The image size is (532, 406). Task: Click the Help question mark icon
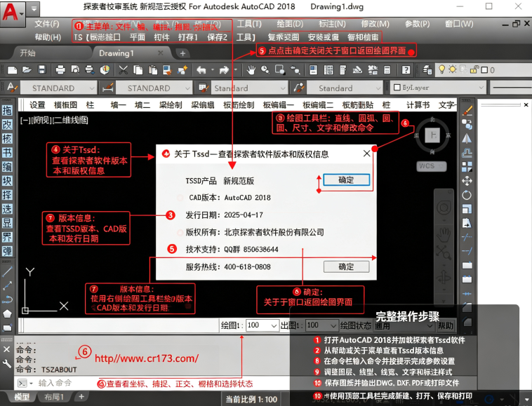pyautogui.click(x=406, y=70)
